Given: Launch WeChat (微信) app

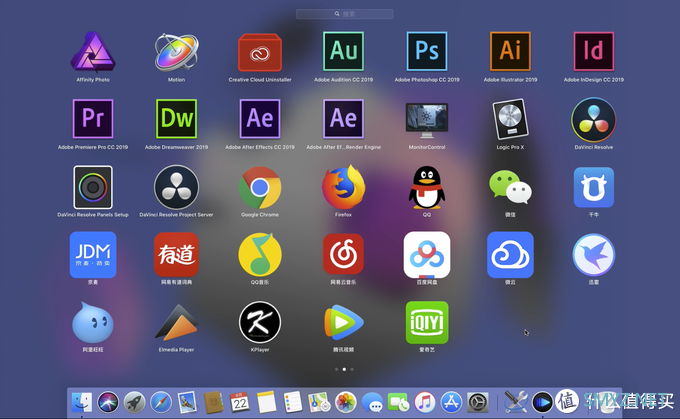Looking at the screenshot, I should tap(510, 187).
